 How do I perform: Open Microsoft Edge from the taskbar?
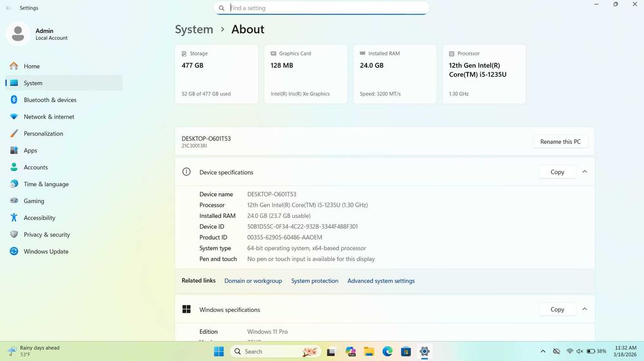tap(387, 351)
